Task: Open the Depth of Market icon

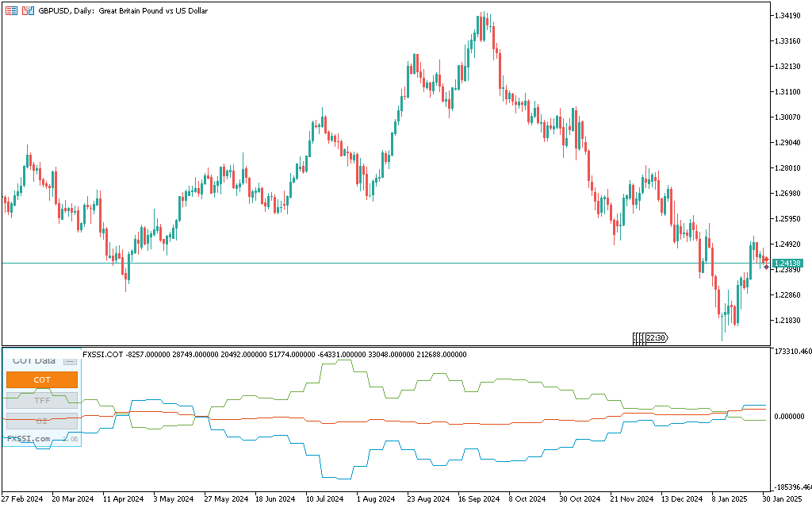Action: pos(11,10)
